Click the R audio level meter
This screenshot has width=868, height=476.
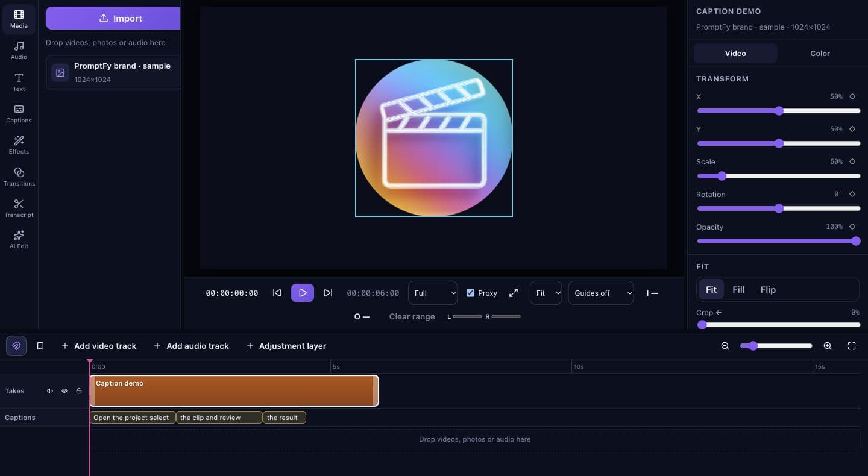coord(506,316)
